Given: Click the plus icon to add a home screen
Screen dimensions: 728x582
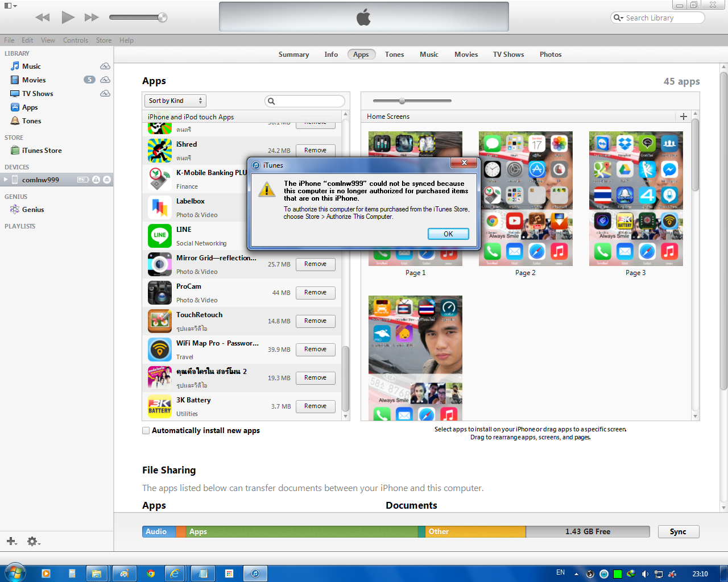Looking at the screenshot, I should click(684, 116).
